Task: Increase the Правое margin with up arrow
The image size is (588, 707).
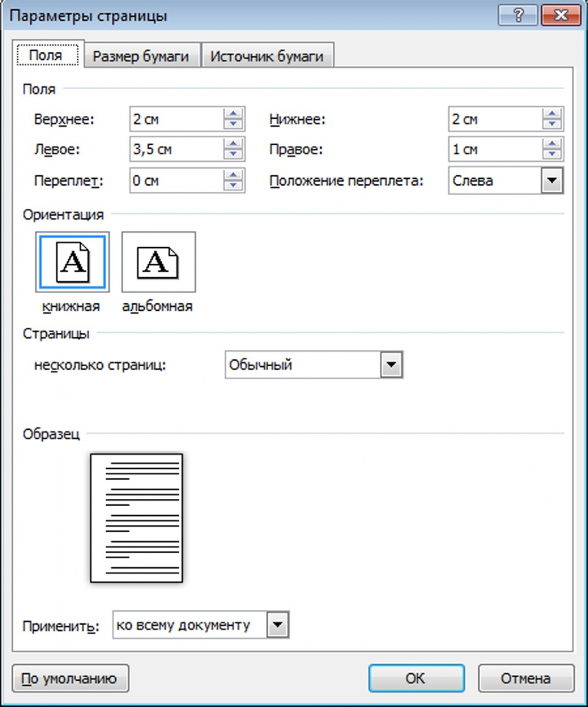Action: (x=552, y=144)
